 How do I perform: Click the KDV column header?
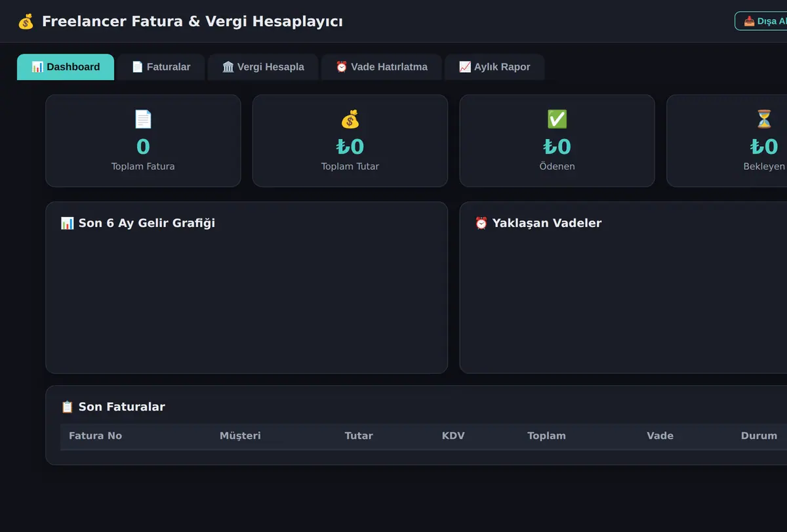pos(453,436)
